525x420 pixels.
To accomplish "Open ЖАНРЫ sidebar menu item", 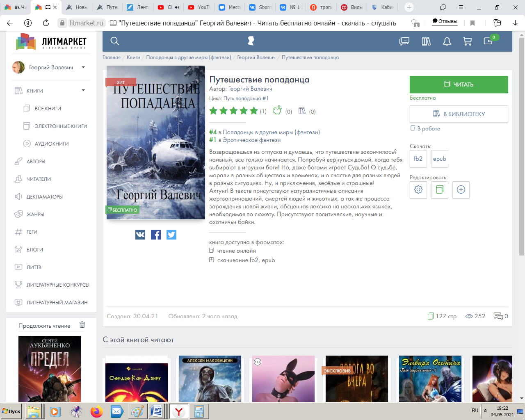I will tap(35, 215).
